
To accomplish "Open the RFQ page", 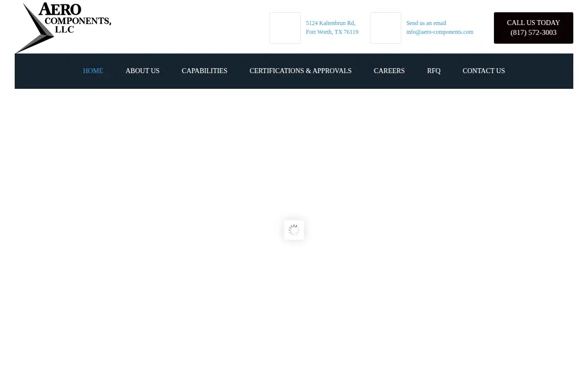I will click(434, 71).
